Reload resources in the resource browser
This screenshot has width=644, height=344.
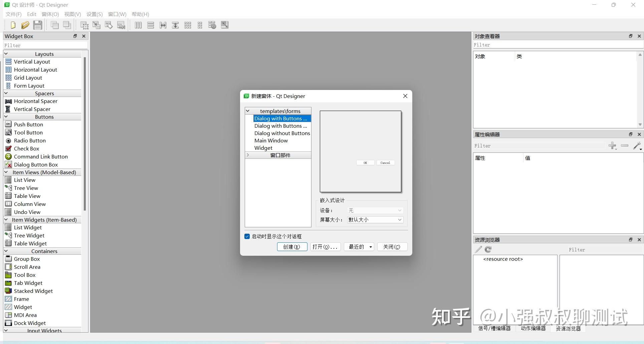click(488, 249)
